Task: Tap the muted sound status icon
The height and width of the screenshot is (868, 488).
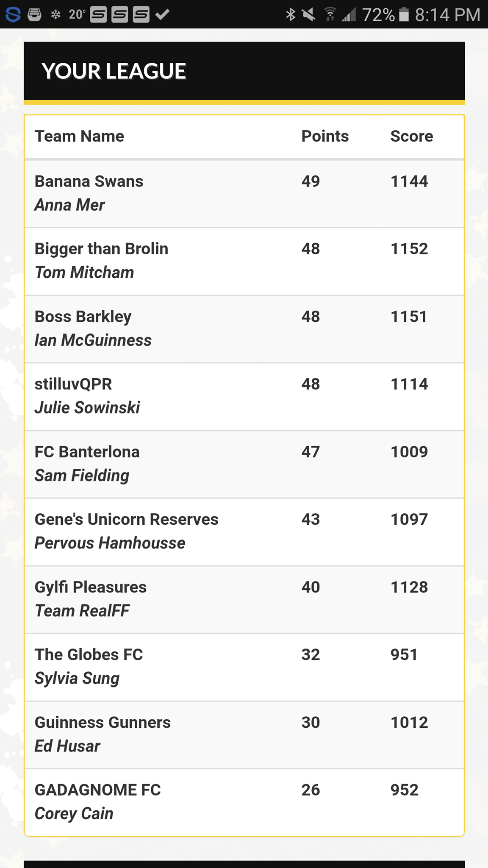Action: click(x=309, y=15)
